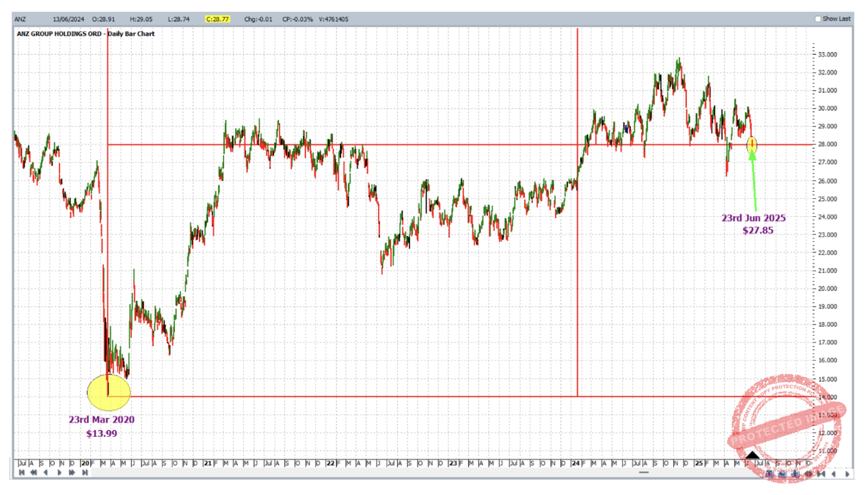Step forward one bar with right arrow
This screenshot has width=868, height=495.
click(59, 472)
